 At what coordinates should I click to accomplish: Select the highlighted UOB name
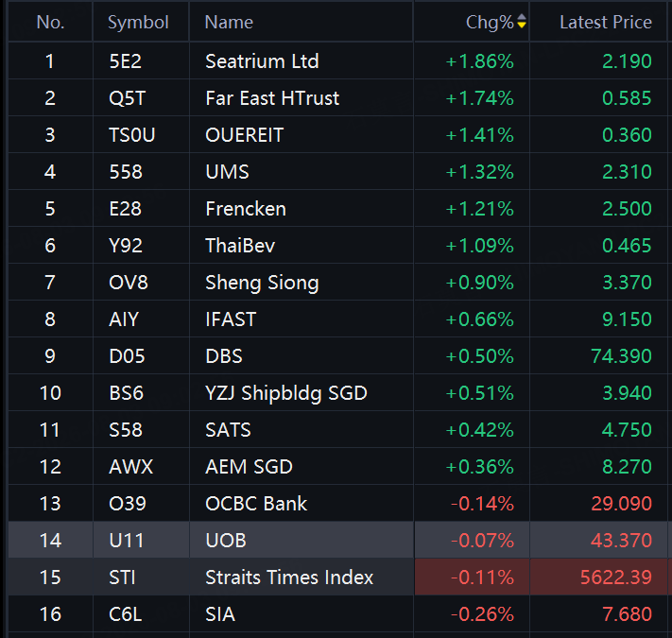pyautogui.click(x=226, y=541)
